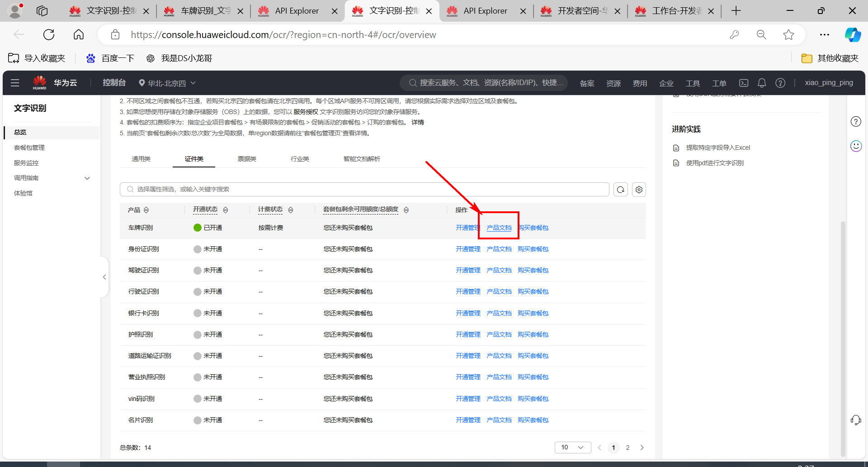This screenshot has width=868, height=467.
Task: Open the hamburger menu beside Huawei logo
Action: pyautogui.click(x=15, y=83)
